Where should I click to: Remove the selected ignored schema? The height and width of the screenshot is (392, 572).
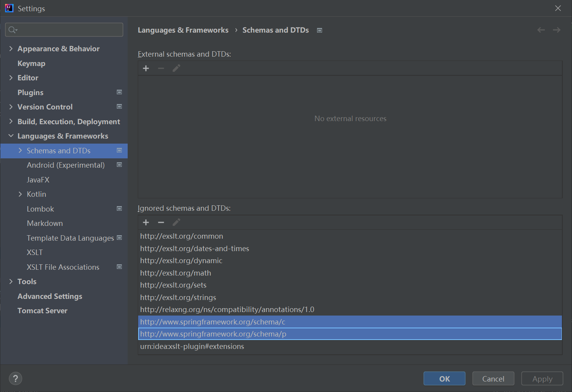(161, 222)
